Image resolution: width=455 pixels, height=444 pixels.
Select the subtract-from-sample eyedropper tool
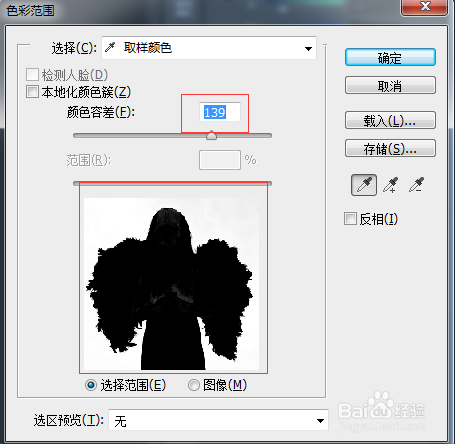point(417,185)
